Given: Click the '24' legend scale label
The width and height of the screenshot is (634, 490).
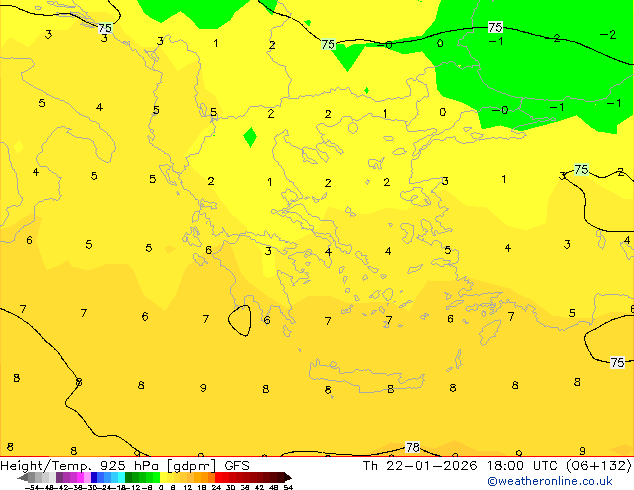Looking at the screenshot, I should pos(216,488).
